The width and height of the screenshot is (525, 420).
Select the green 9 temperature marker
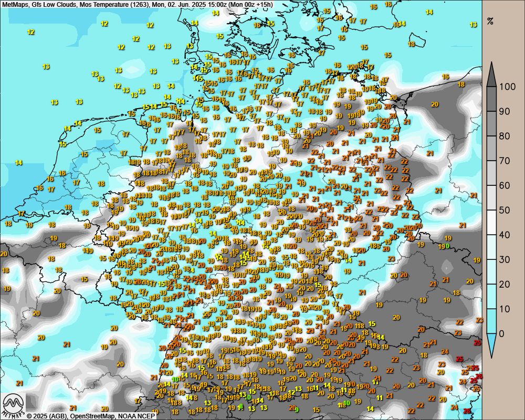tap(297, 409)
